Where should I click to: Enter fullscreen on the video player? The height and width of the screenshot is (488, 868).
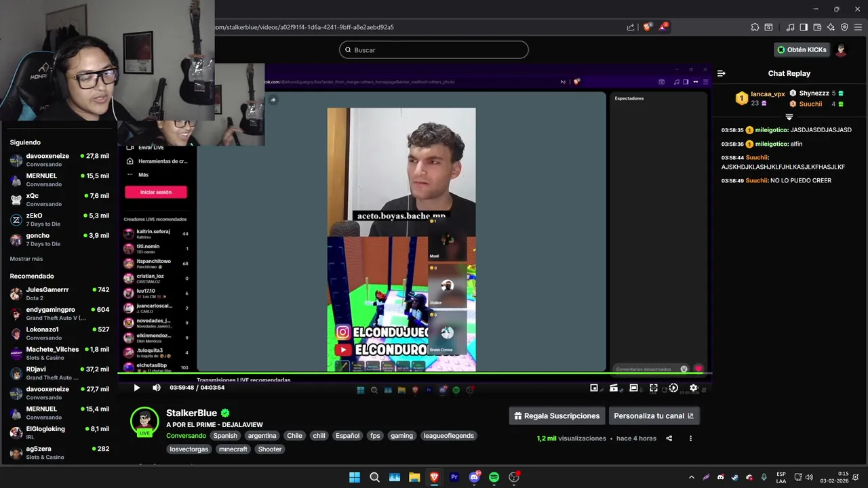pyautogui.click(x=654, y=388)
